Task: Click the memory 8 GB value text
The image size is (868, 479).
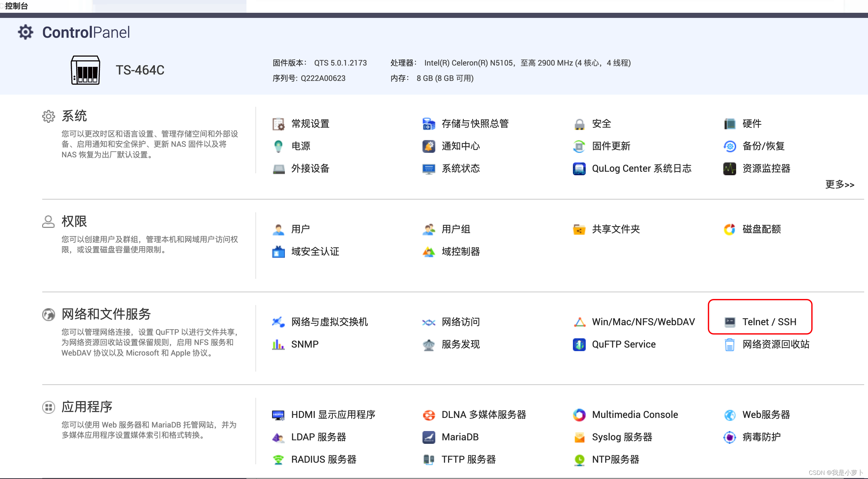Action: 445,78
